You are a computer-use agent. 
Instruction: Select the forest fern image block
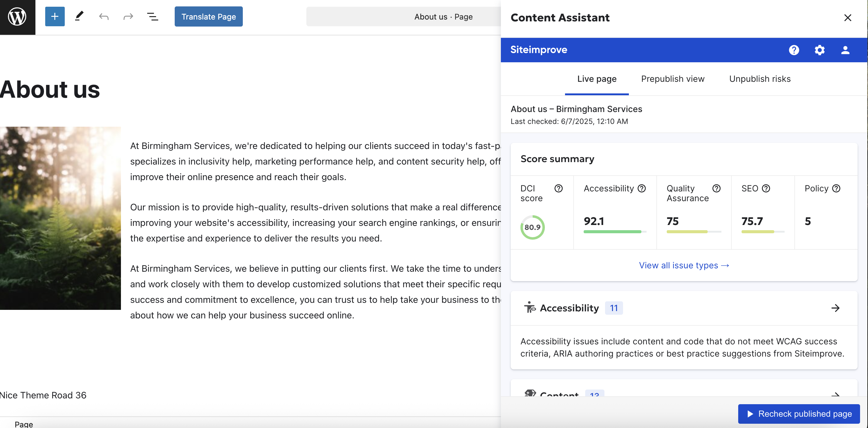point(60,218)
